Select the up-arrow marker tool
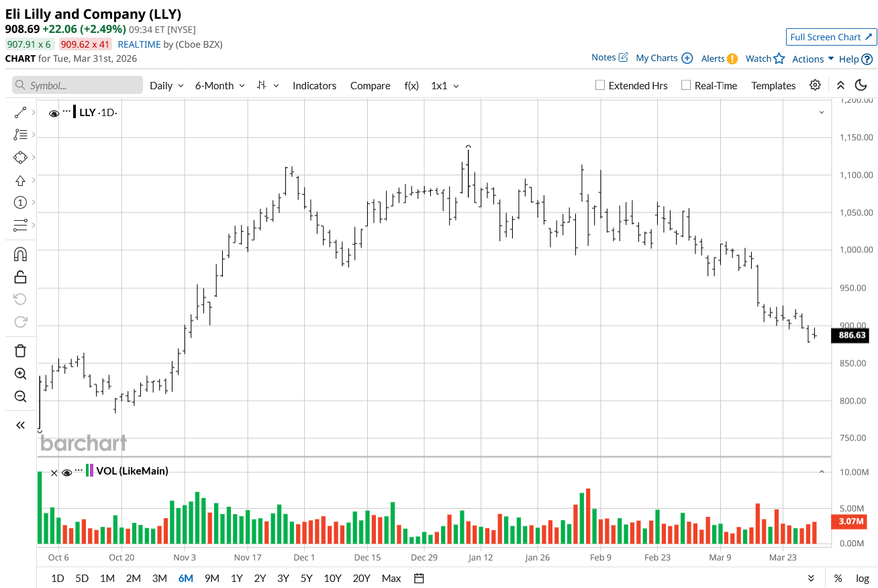 coord(20,180)
